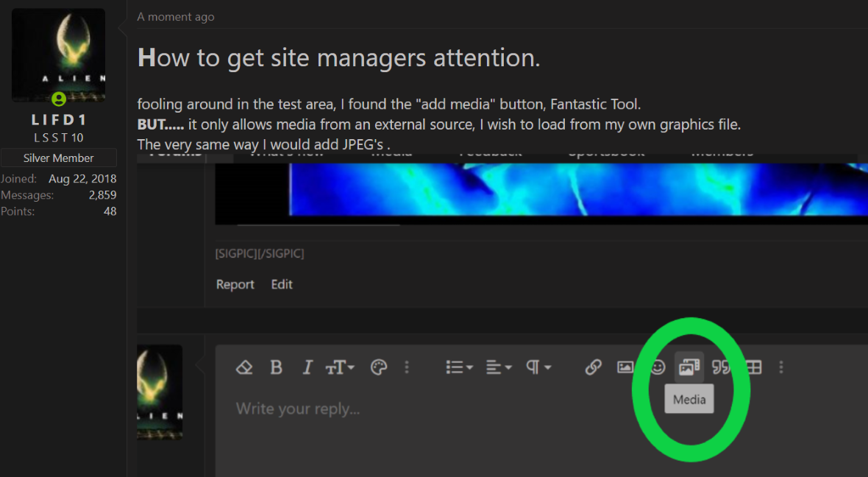This screenshot has height=477, width=868.
Task: Click the Insert quote icon
Action: 721,367
